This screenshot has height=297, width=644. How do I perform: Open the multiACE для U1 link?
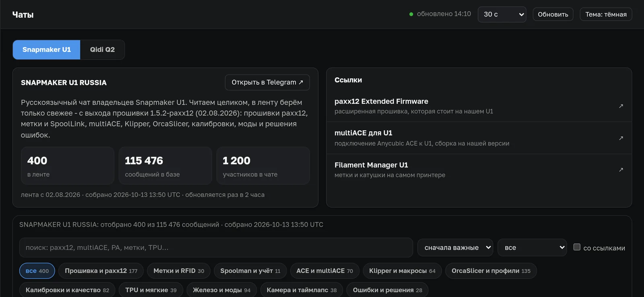[479, 138]
